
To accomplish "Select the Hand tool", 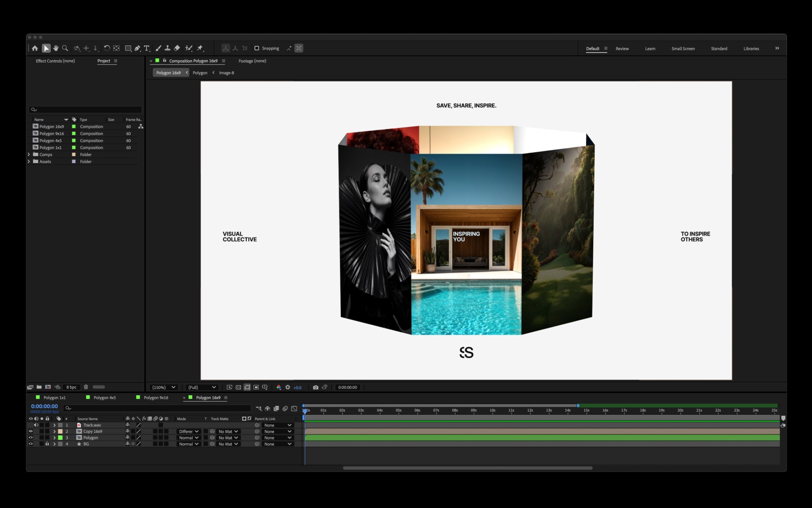I will pyautogui.click(x=56, y=48).
